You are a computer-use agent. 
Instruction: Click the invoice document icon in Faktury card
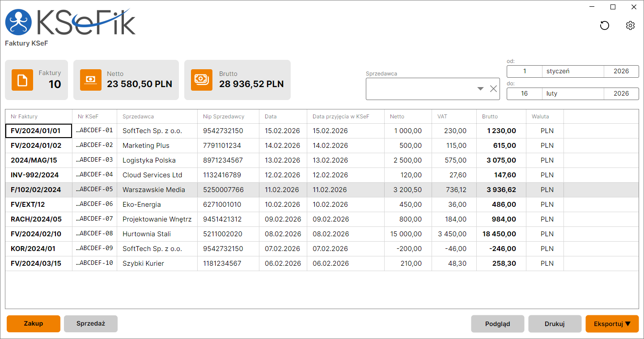click(x=22, y=80)
